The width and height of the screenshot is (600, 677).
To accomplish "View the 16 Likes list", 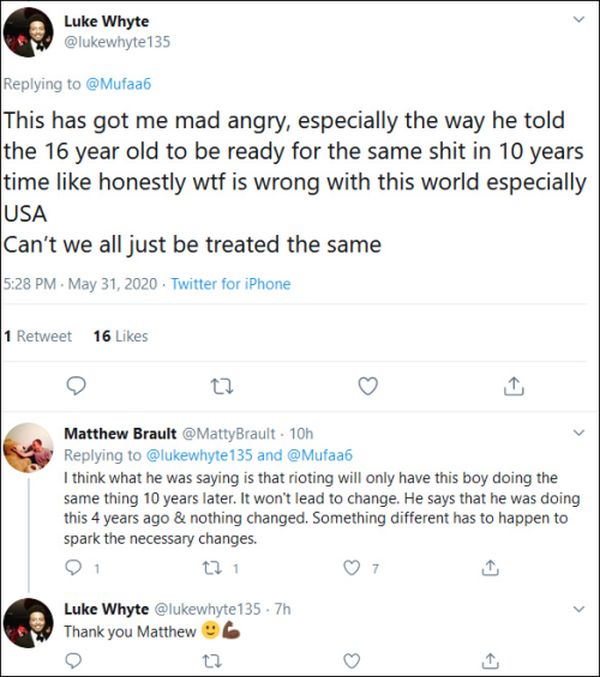I will pyautogui.click(x=120, y=336).
